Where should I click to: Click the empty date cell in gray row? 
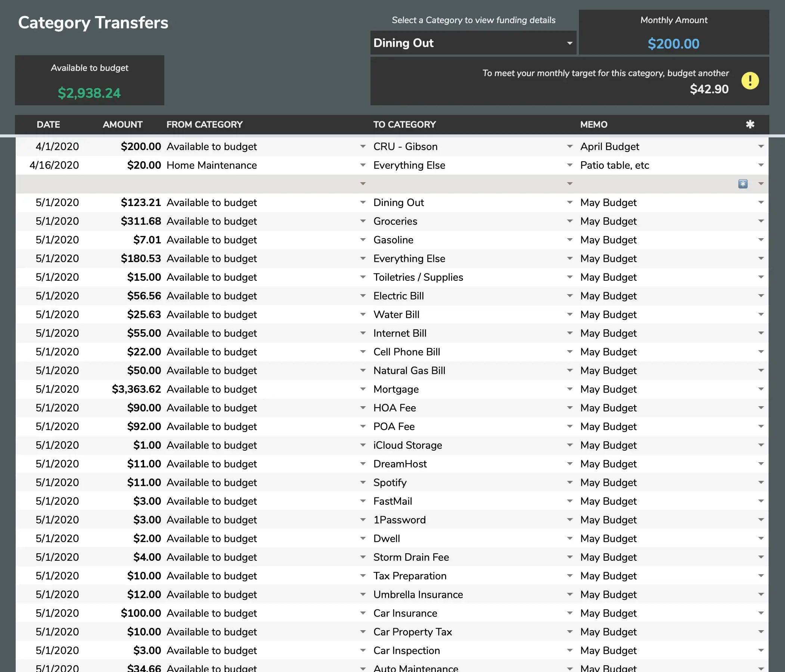[48, 184]
